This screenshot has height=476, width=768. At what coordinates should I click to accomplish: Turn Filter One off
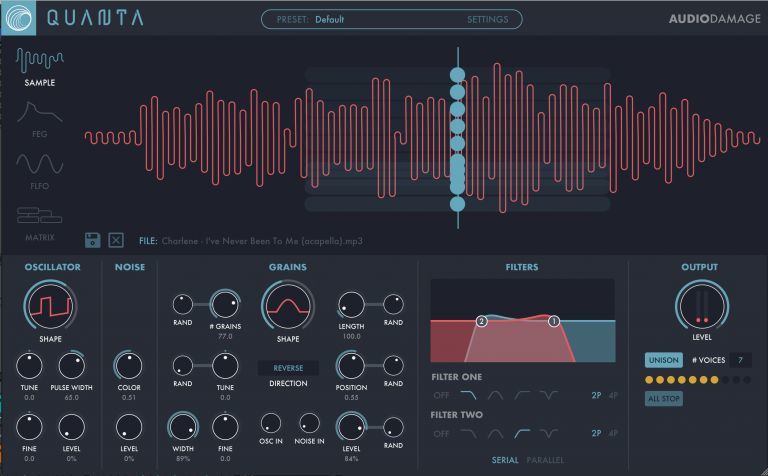coord(439,395)
